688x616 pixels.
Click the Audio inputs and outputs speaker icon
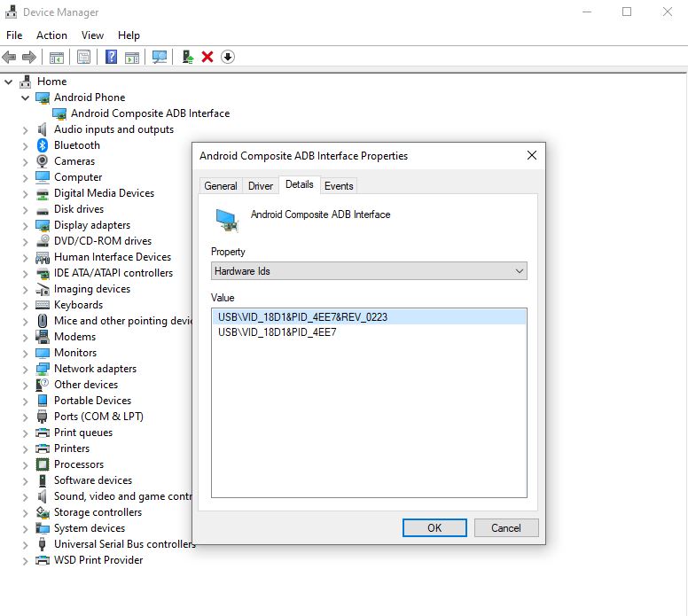43,129
